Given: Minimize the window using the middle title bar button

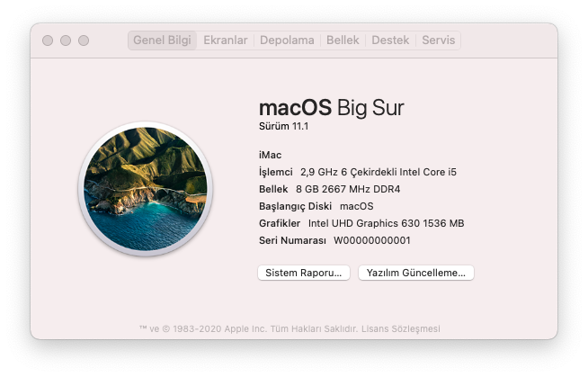Looking at the screenshot, I should [x=65, y=40].
